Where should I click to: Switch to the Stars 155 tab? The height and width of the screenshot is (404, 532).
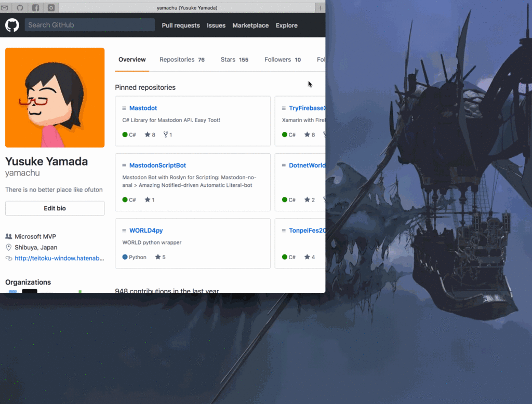pyautogui.click(x=234, y=60)
